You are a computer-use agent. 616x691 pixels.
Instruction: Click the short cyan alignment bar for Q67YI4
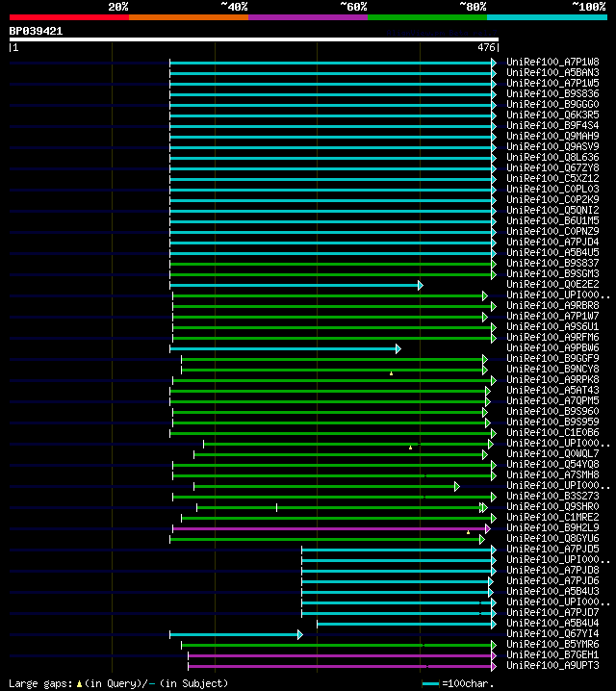pos(236,634)
